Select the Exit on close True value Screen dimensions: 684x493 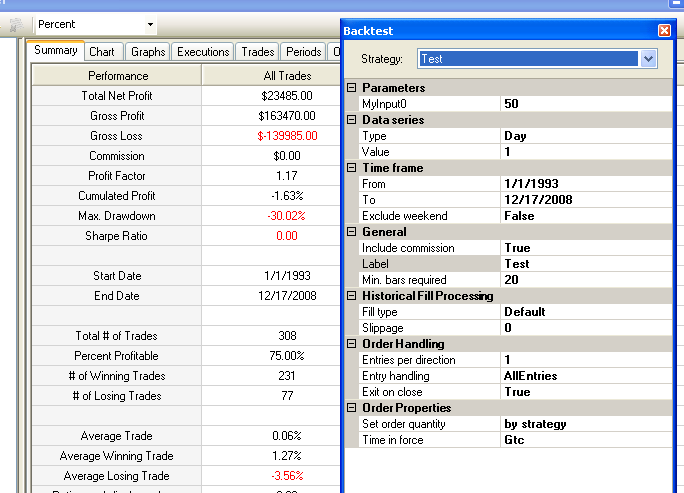click(x=586, y=392)
